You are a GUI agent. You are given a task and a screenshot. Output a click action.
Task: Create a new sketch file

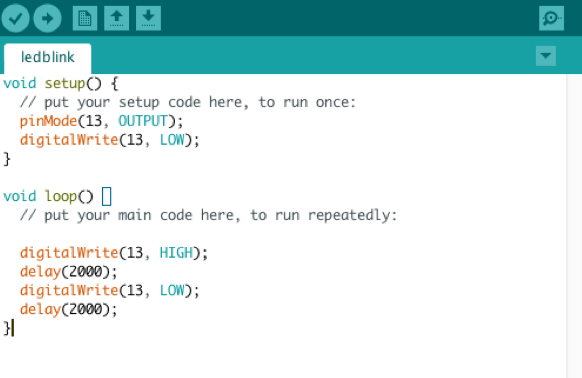85,18
